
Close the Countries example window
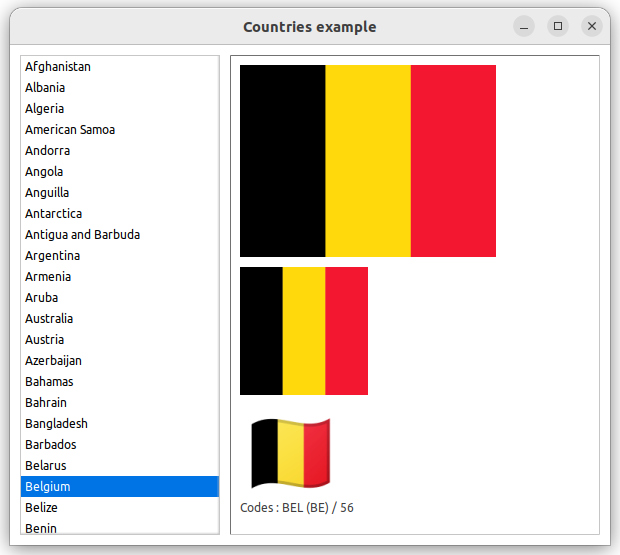(x=592, y=26)
